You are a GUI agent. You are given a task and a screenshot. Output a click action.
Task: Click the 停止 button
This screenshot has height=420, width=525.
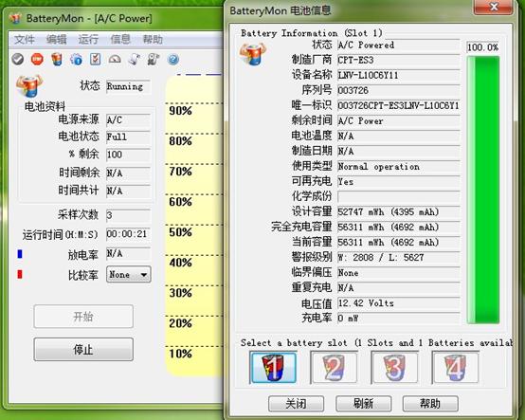point(83,349)
